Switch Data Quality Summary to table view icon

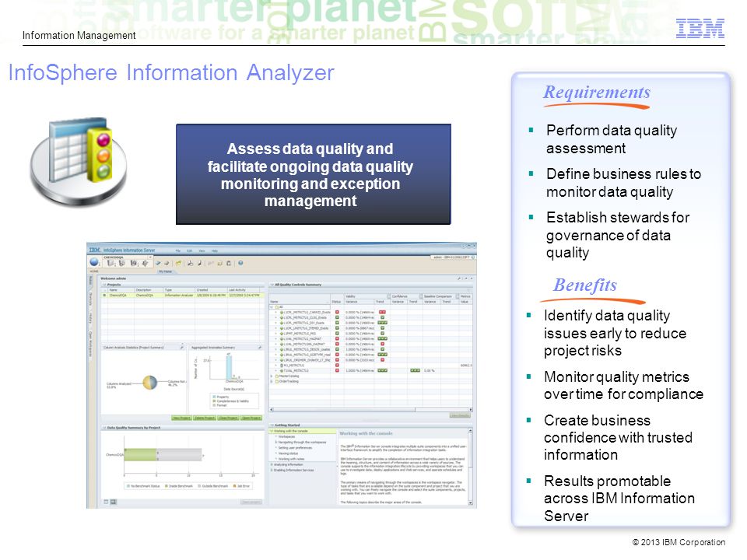(x=107, y=502)
